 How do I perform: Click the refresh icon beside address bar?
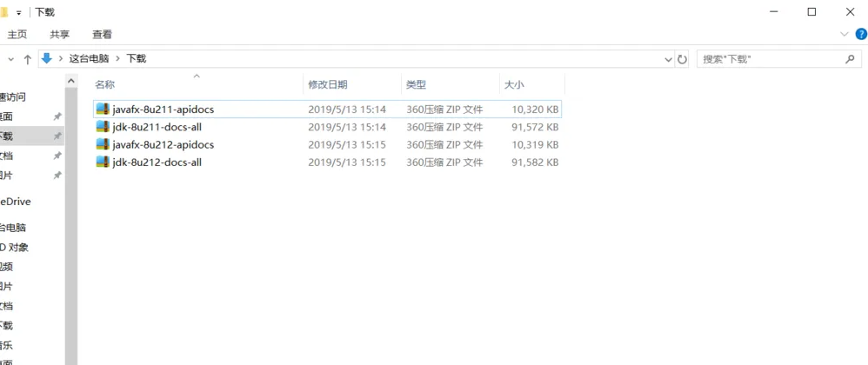point(682,59)
